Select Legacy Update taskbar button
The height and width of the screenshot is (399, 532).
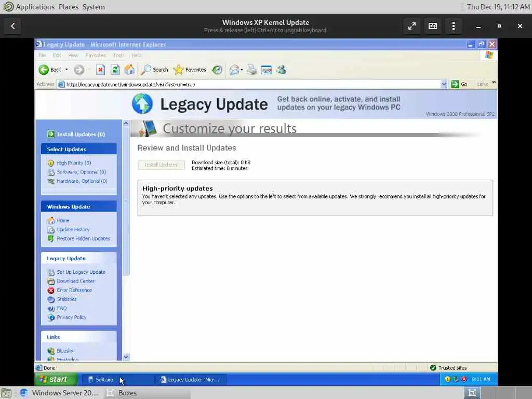(191, 380)
